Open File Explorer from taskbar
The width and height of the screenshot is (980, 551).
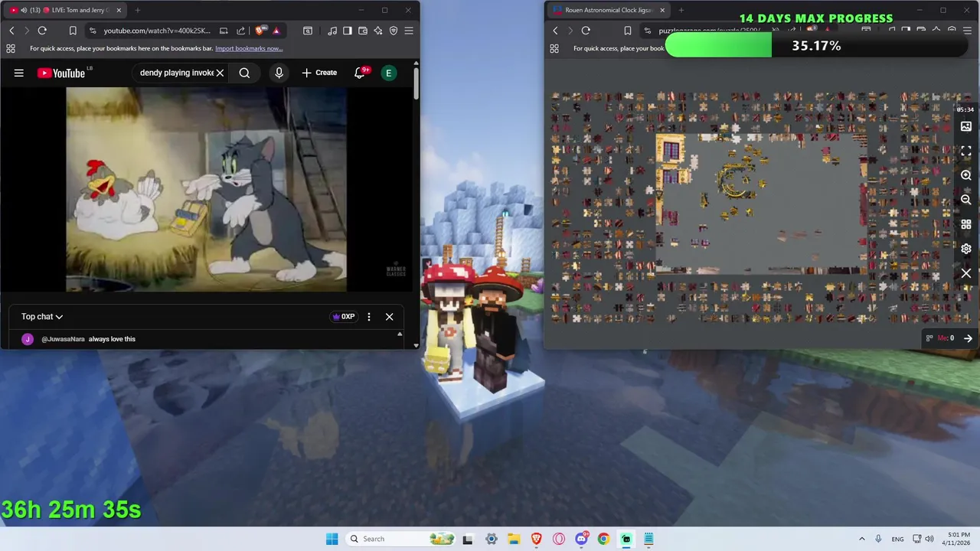[x=513, y=539]
